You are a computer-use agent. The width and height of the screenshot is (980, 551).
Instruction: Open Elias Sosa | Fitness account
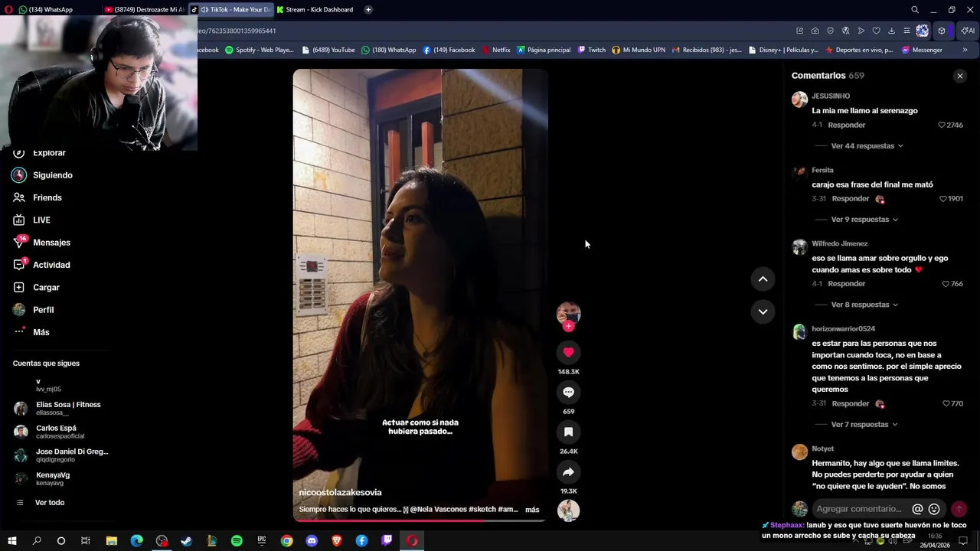(x=61, y=408)
